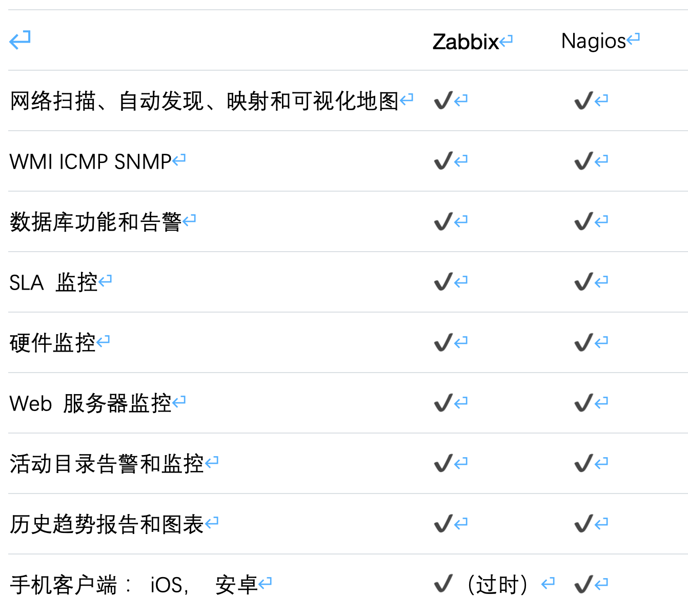The width and height of the screenshot is (688, 616).
Task: Click Nagios checkmark in 历史趋势报告和图表 row
Action: tap(583, 524)
